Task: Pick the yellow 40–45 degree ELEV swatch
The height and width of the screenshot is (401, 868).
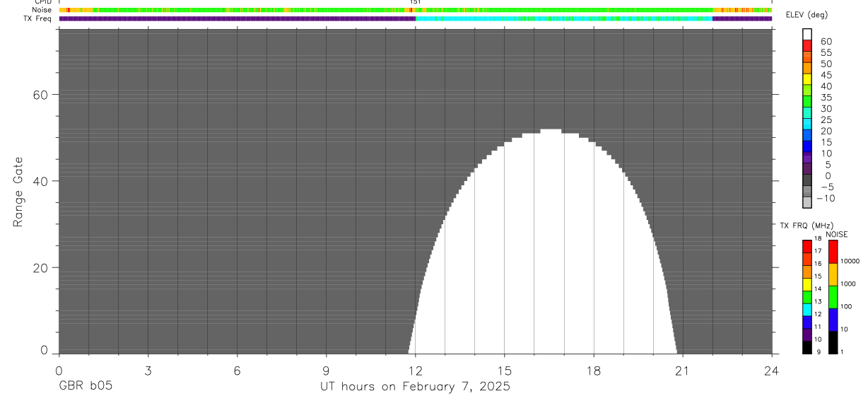Action: (807, 79)
